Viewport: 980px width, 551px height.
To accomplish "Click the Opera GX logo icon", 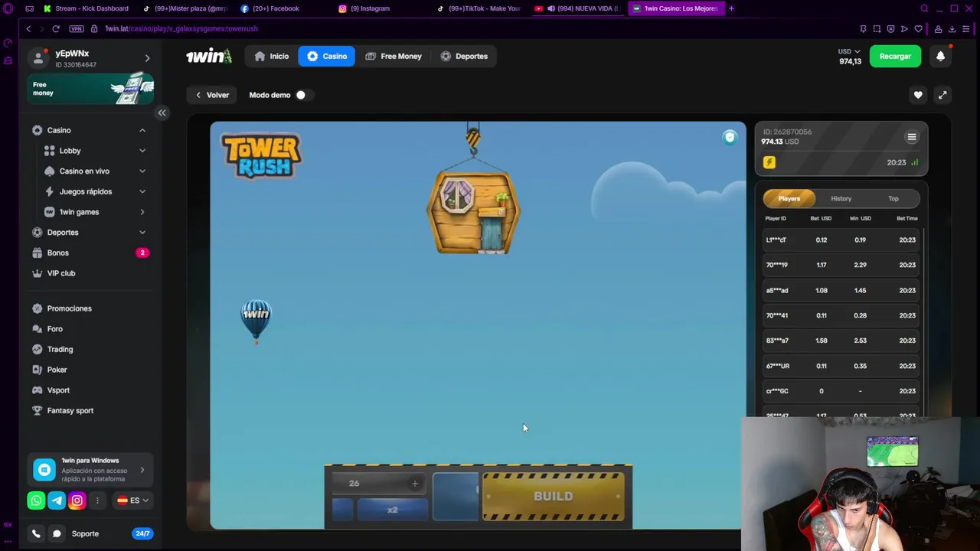I will point(8,8).
